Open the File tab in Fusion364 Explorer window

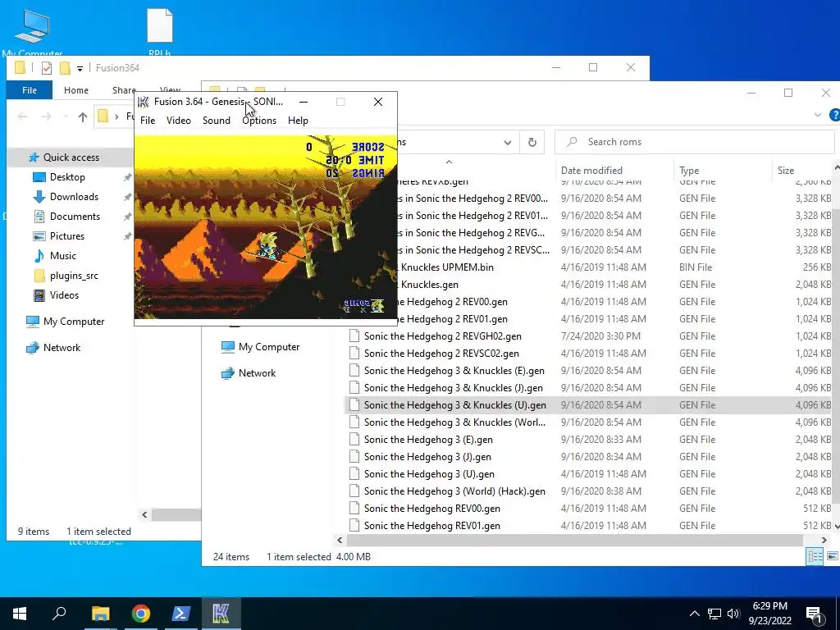coord(30,90)
